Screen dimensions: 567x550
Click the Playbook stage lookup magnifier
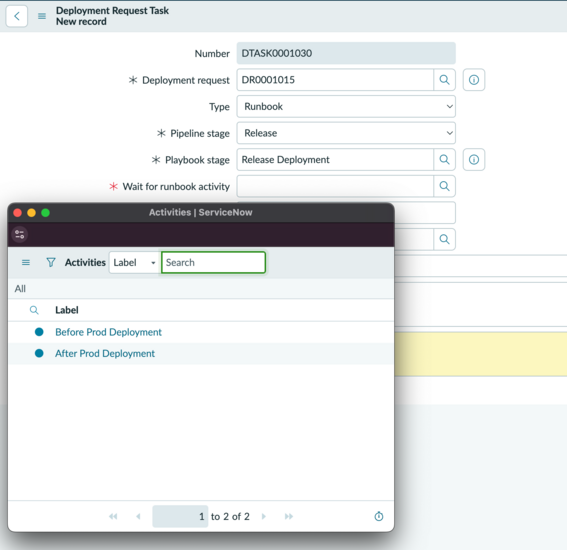(444, 159)
